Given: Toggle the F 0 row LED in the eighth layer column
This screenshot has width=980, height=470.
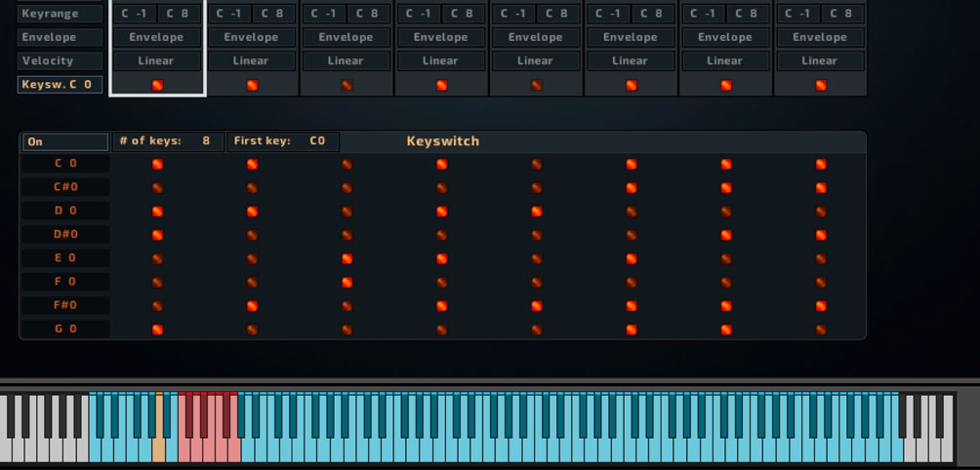Looking at the screenshot, I should point(821,282).
